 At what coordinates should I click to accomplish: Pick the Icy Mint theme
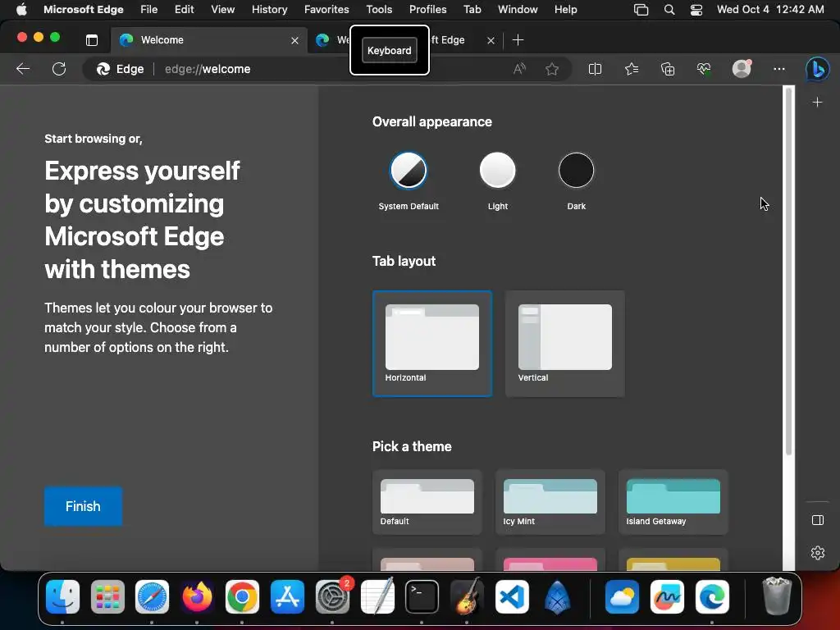[x=550, y=502]
